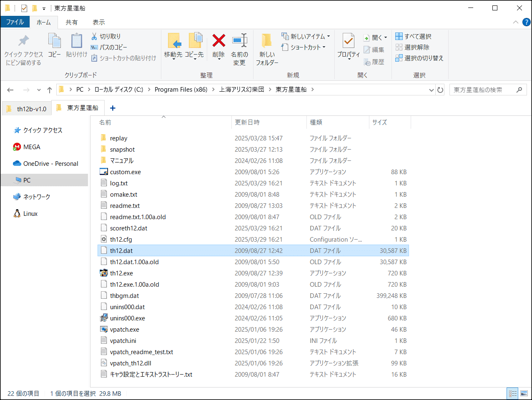
Task: Switch to details view layout icon
Action: [x=513, y=393]
